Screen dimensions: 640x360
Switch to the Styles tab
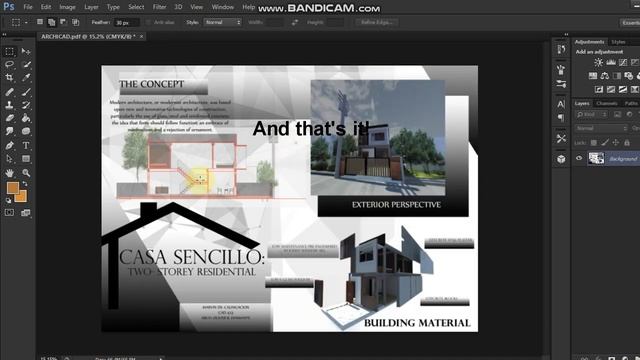tap(618, 42)
